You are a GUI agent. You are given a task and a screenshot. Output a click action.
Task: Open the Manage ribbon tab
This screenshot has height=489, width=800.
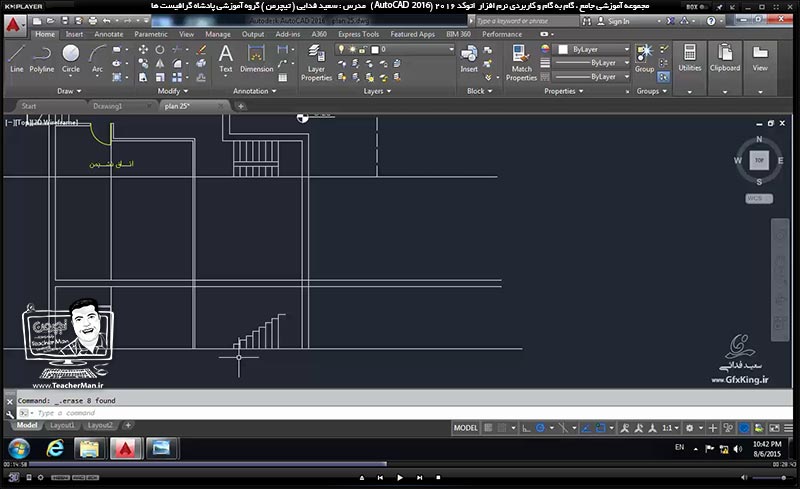pos(218,34)
